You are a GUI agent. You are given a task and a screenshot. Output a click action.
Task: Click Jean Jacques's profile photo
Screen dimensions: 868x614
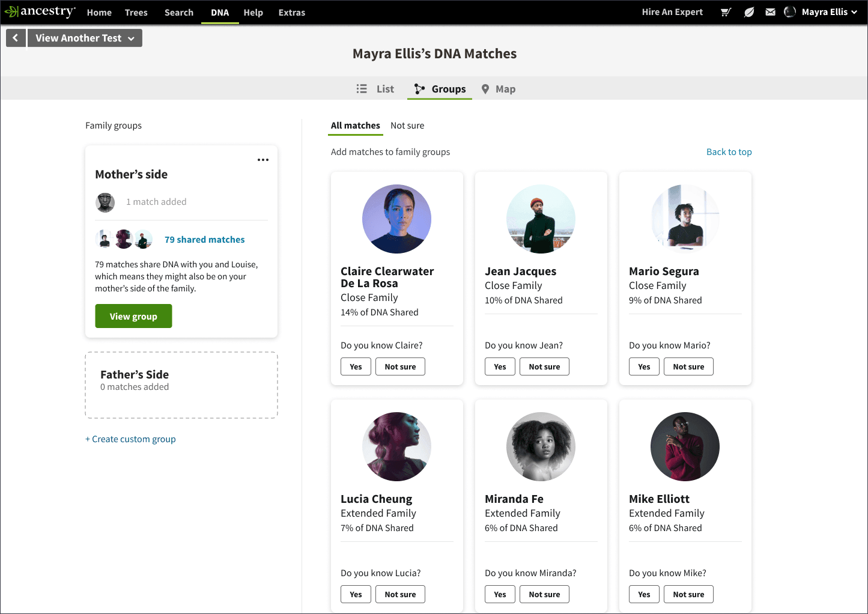pyautogui.click(x=541, y=219)
